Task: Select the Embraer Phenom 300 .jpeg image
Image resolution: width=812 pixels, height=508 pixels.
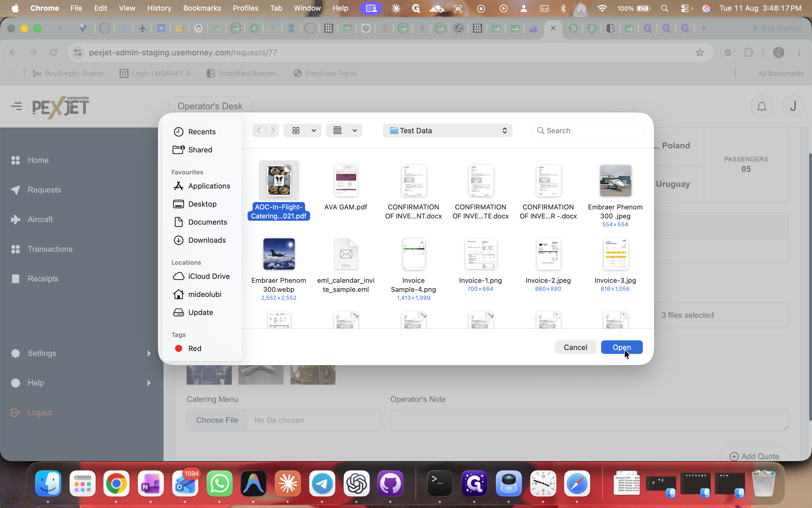Action: [x=615, y=196]
